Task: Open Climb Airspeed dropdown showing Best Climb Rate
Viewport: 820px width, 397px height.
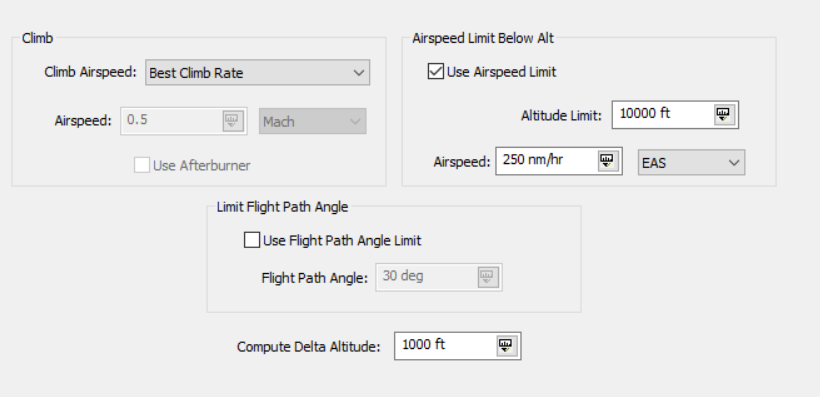Action: point(257,73)
